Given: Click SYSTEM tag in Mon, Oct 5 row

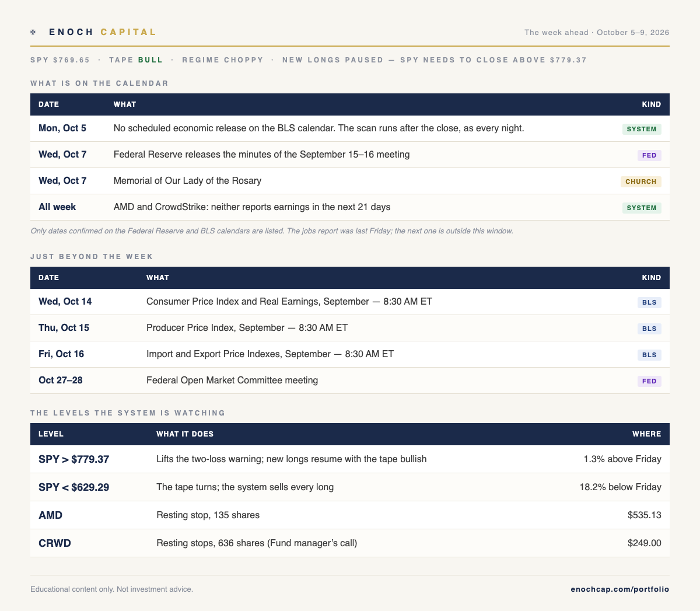Looking at the screenshot, I should (x=642, y=129).
